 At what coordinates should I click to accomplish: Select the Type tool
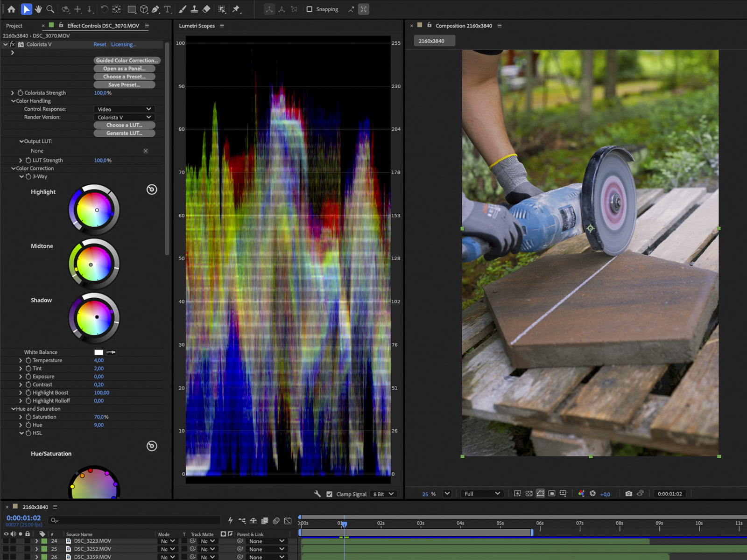(167, 9)
